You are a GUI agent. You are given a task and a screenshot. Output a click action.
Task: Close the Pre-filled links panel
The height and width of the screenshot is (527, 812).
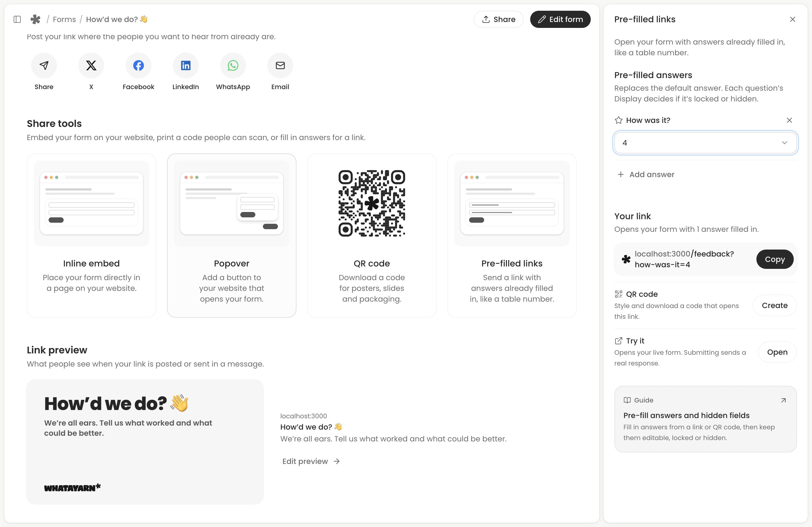(793, 19)
